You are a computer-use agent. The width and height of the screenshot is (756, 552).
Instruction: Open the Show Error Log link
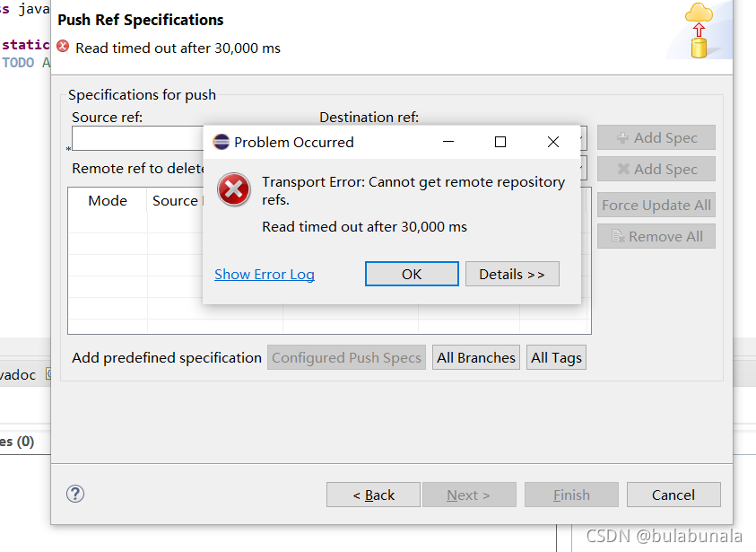click(x=265, y=274)
